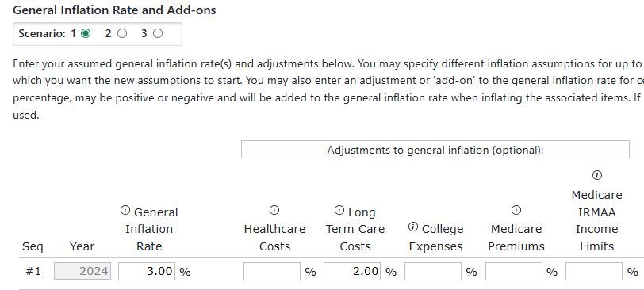Click the Year column header
Screen dimensions: 644x290
(82, 246)
